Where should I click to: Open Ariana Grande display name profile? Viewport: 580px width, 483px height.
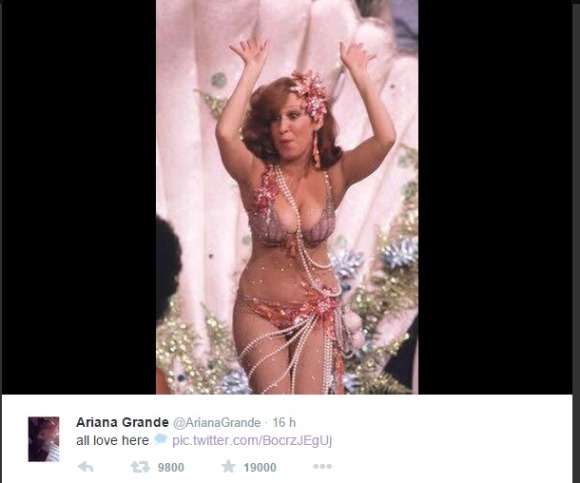point(122,422)
